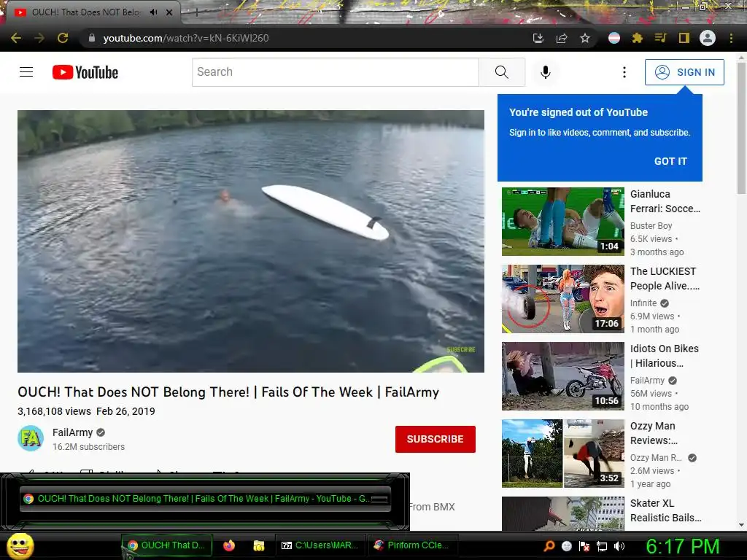Click Idiots On Bikes | Hilarious title
Image resolution: width=747 pixels, height=560 pixels.
click(665, 356)
